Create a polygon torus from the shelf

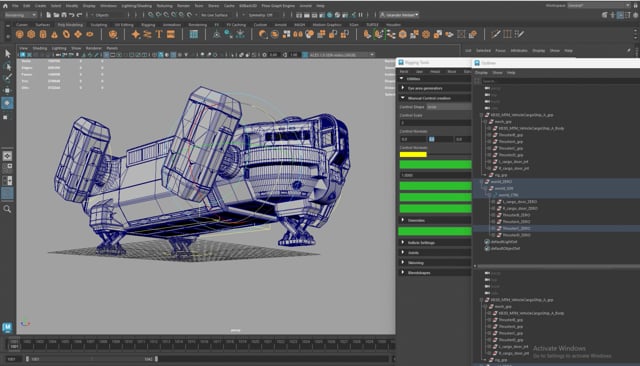click(x=66, y=35)
